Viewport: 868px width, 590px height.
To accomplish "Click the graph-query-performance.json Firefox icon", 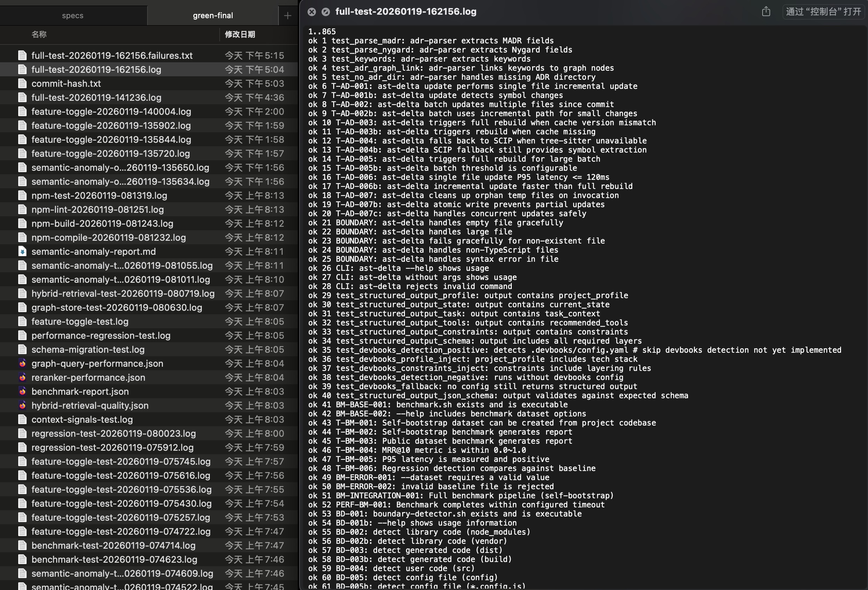I will (22, 364).
